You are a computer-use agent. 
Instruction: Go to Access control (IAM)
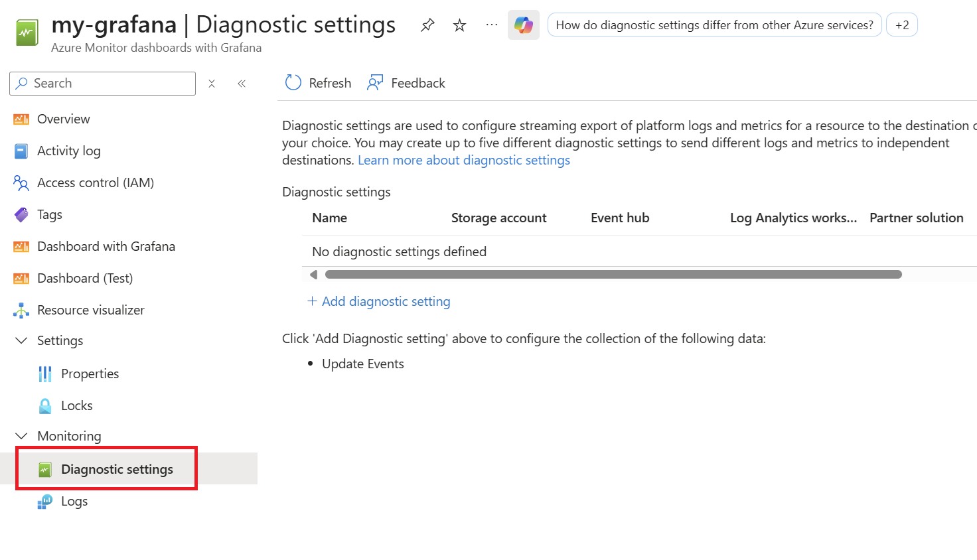95,182
